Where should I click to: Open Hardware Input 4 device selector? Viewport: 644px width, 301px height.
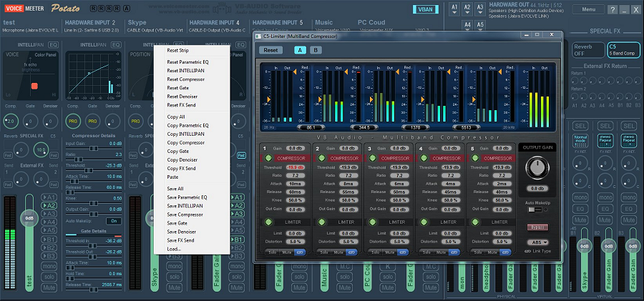[218, 30]
